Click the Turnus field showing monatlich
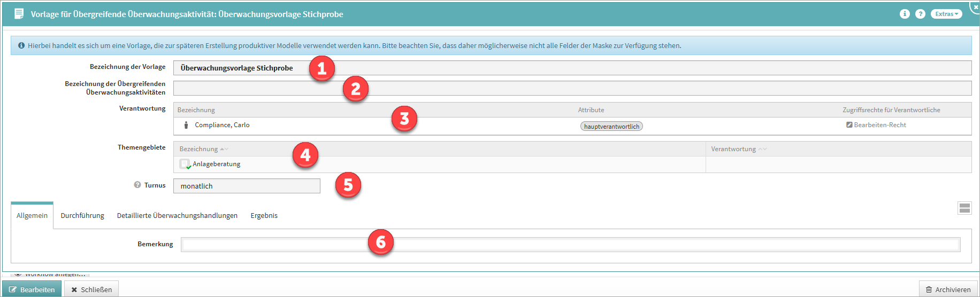Viewport: 980px width, 297px height. (x=247, y=186)
